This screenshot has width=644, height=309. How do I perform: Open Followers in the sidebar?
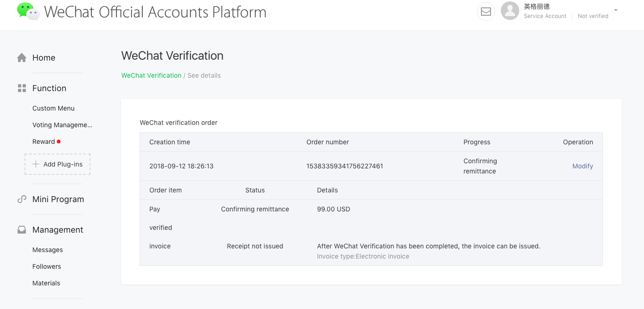click(47, 266)
